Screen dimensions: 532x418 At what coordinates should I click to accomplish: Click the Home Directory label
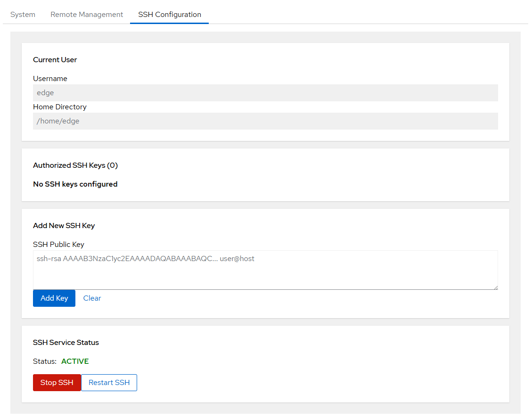point(60,107)
